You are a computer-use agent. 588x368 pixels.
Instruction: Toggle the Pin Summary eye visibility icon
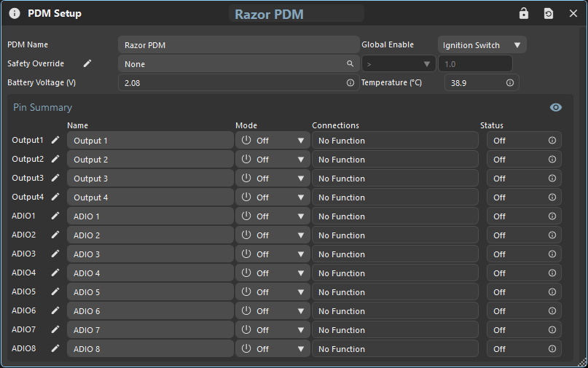(x=556, y=107)
